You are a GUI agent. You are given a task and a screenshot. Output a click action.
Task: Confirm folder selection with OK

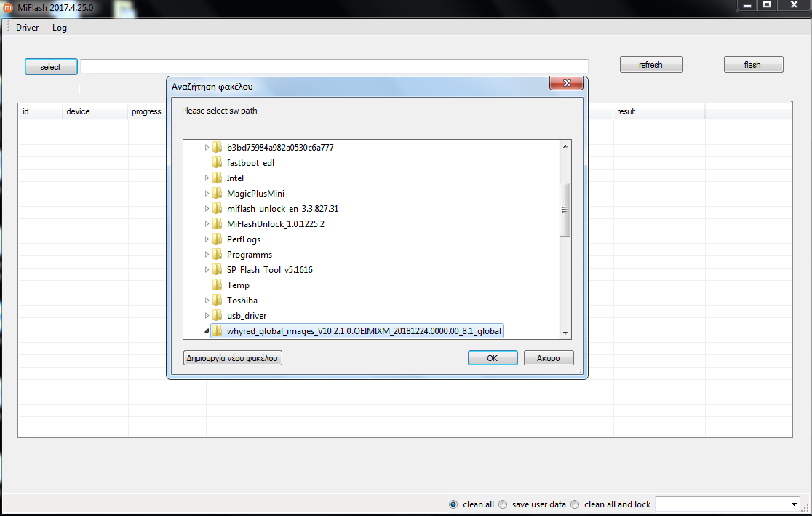(492, 358)
